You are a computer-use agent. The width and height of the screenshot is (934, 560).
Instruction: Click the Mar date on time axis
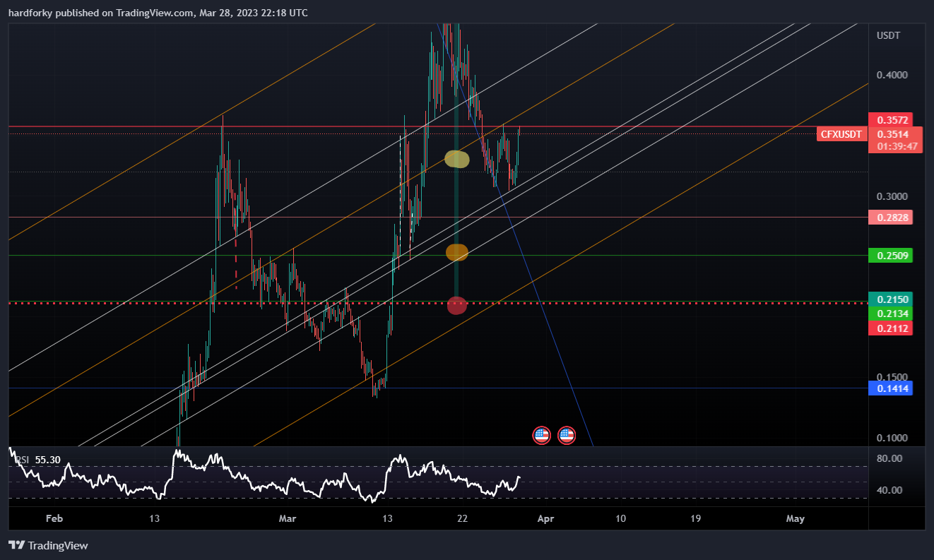pos(287,518)
